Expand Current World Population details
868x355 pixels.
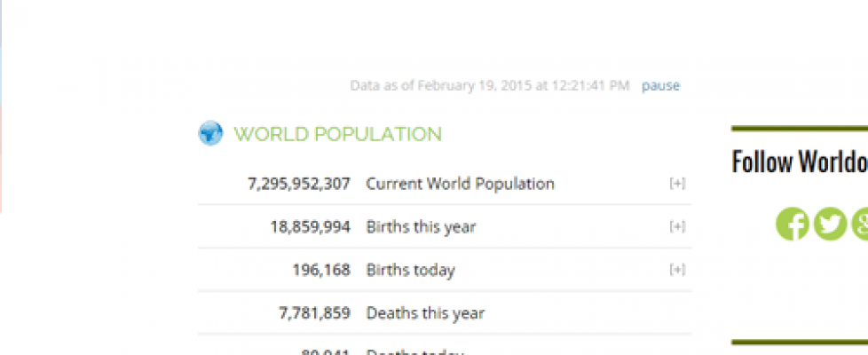click(677, 184)
